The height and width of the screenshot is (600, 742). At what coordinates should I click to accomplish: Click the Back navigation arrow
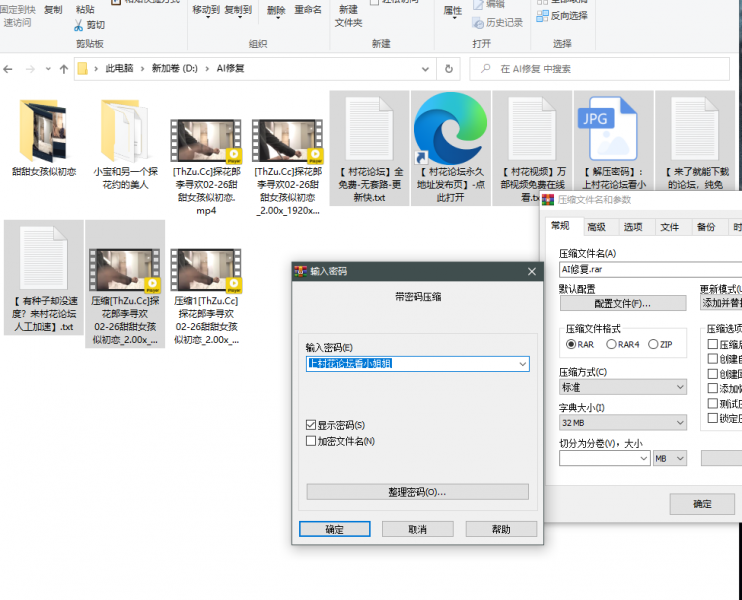click(x=9, y=69)
